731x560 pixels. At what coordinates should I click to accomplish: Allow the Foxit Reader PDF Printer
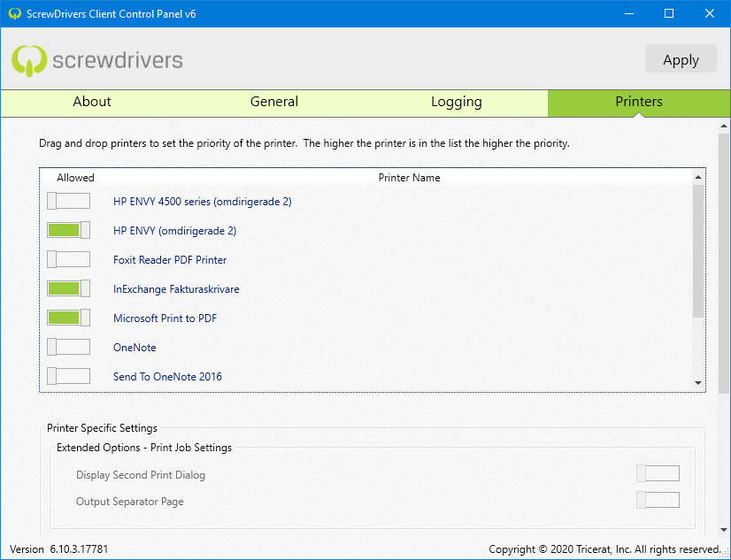coord(68,259)
